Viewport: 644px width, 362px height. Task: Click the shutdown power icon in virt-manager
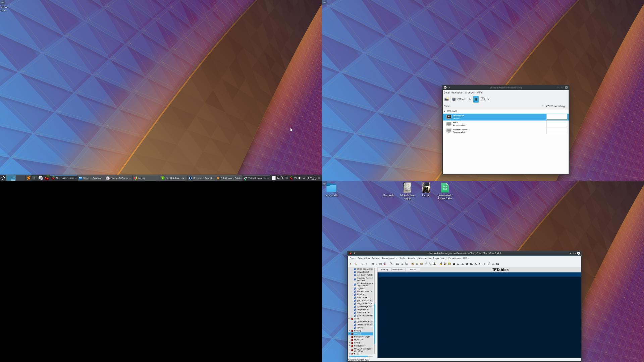click(482, 99)
